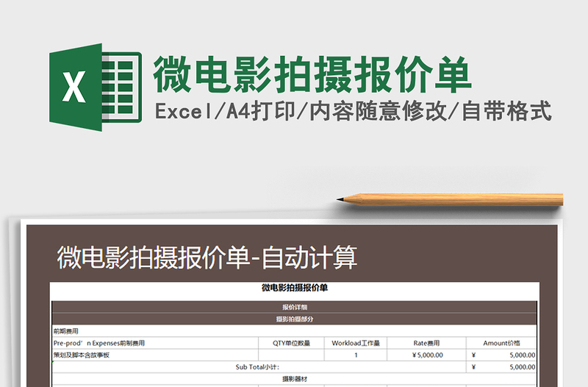Select the Pre-prod'n Expenses前制费用 cell
Image resolution: width=588 pixels, height=387 pixels.
tap(155, 343)
